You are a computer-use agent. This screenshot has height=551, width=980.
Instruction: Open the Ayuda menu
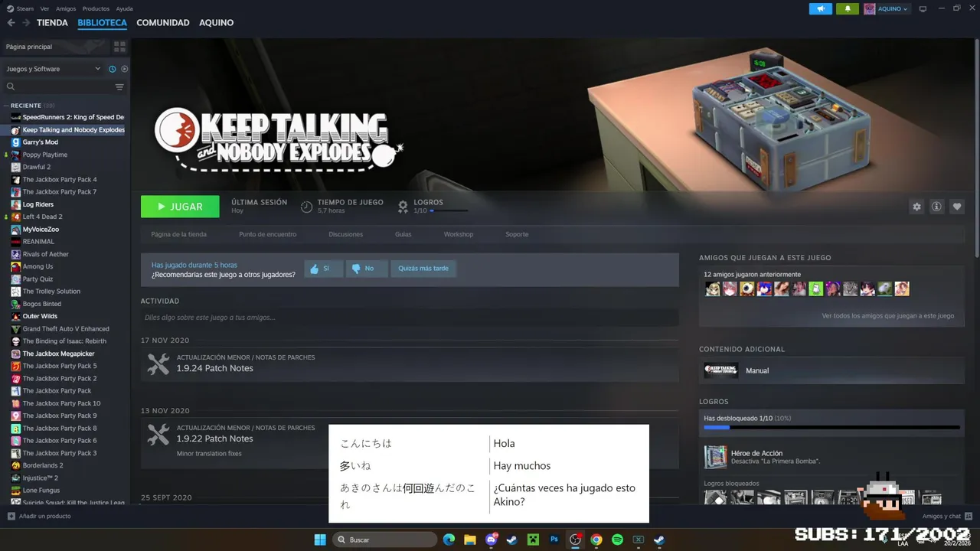click(124, 8)
